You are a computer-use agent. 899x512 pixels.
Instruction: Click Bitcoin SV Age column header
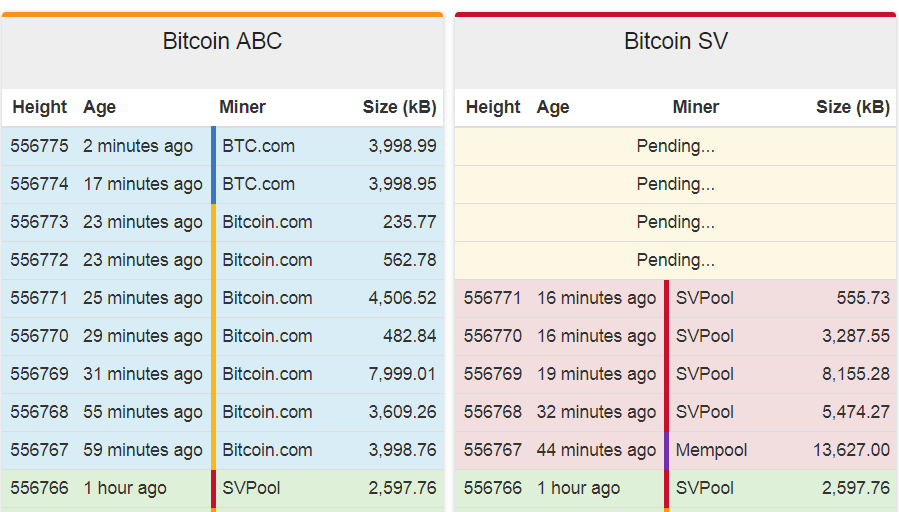[552, 107]
